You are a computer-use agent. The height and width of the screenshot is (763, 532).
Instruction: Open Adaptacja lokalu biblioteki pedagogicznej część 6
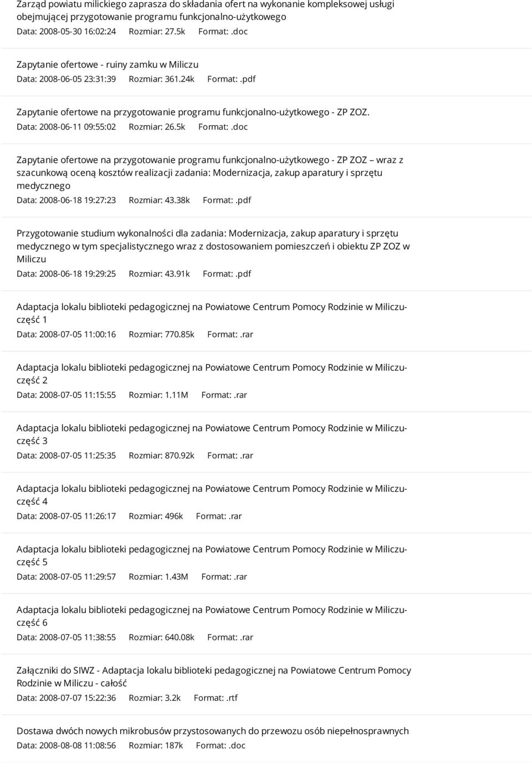[212, 616]
